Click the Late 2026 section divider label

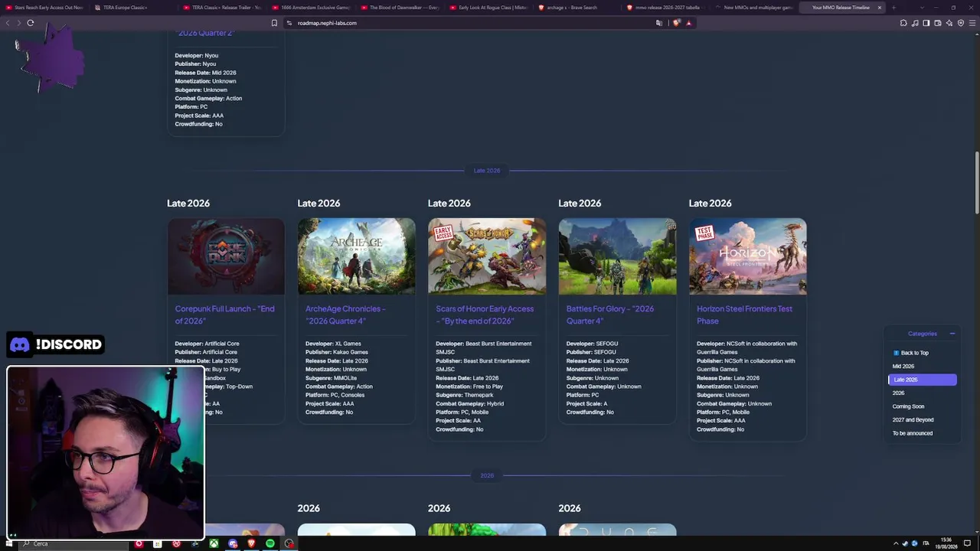[x=487, y=171]
